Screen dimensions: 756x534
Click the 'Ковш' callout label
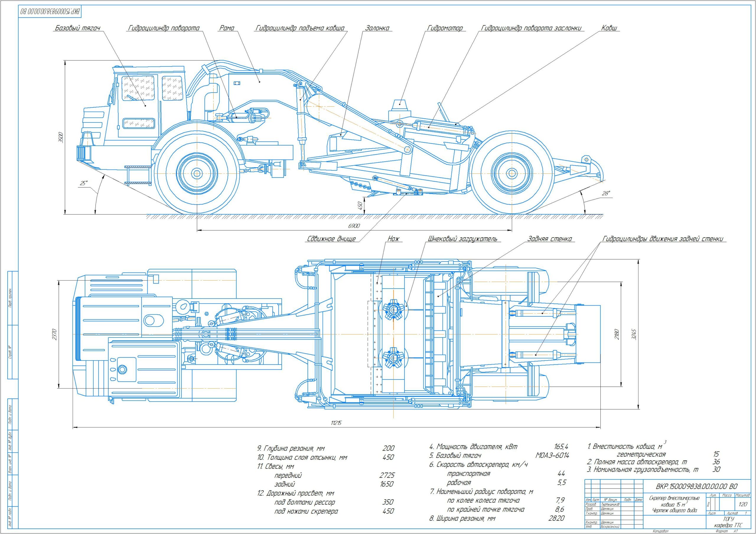[609, 28]
